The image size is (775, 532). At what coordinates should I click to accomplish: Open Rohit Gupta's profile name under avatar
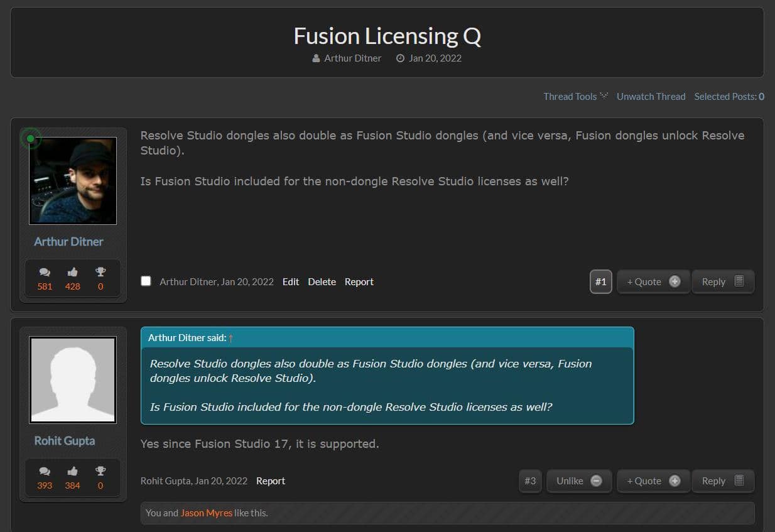65,440
